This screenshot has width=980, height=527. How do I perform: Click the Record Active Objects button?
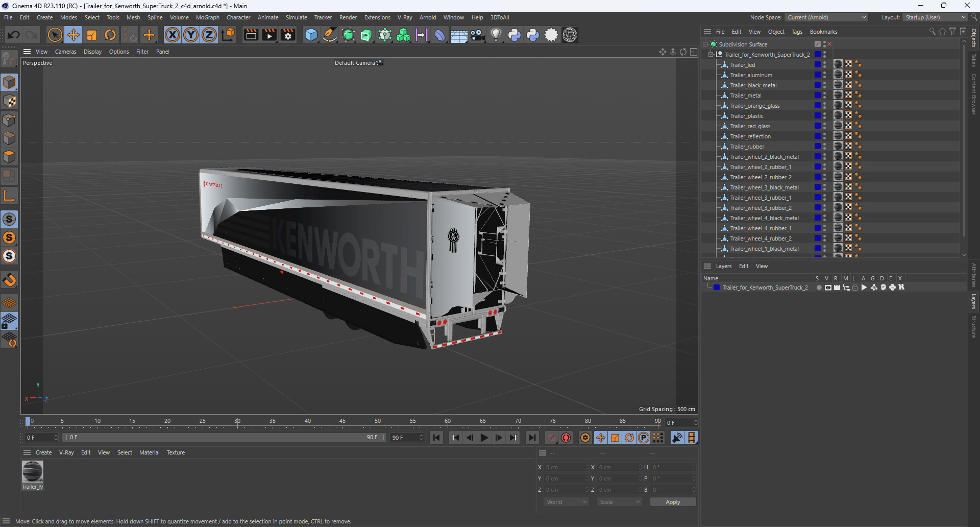pos(552,438)
